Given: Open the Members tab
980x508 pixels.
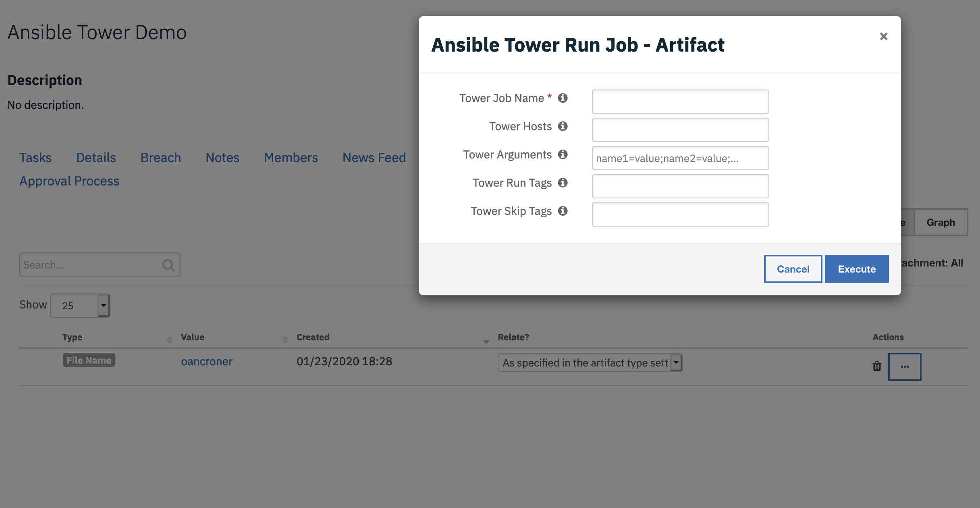Looking at the screenshot, I should coord(291,158).
